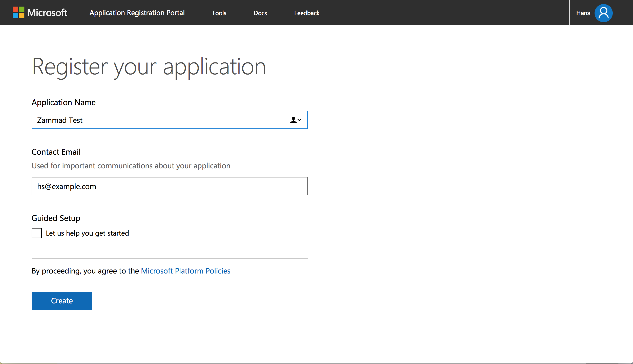Click the Hans account name
633x364 pixels.
pos(583,13)
